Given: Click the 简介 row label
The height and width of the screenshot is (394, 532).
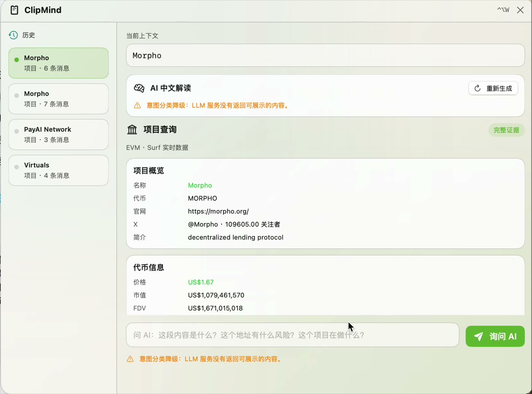Looking at the screenshot, I should click(139, 237).
